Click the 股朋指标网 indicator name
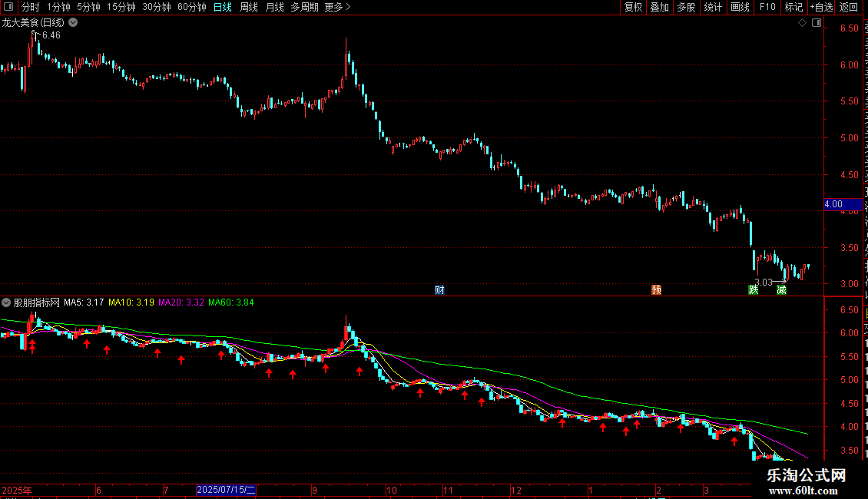 point(37,302)
